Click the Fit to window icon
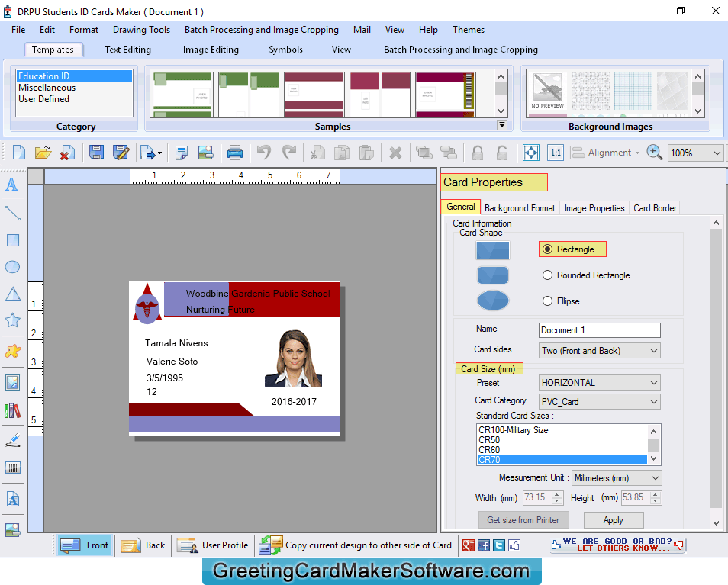The height and width of the screenshot is (585, 728). click(530, 153)
